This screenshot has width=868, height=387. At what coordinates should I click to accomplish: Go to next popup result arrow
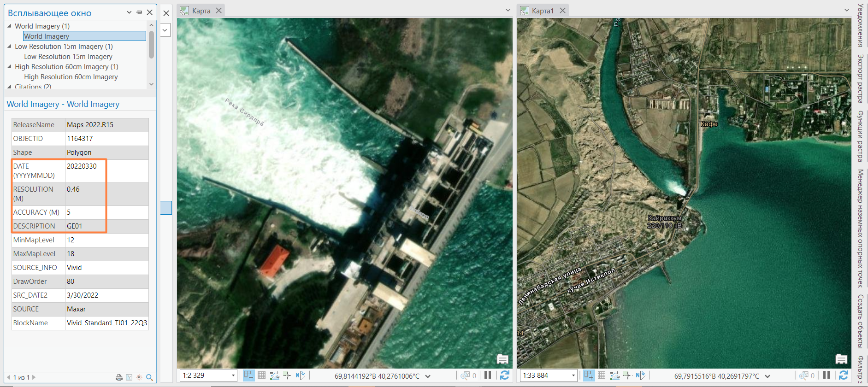click(x=34, y=377)
